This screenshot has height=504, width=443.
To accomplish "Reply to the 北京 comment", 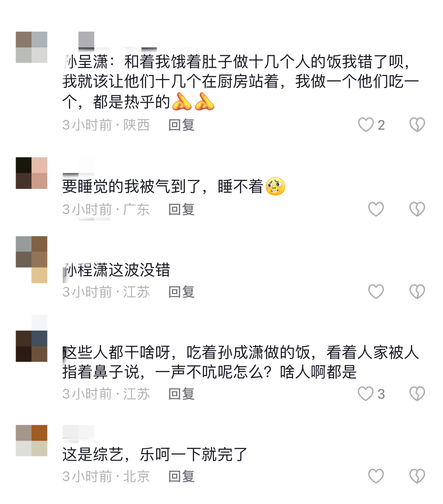I will 182,477.
